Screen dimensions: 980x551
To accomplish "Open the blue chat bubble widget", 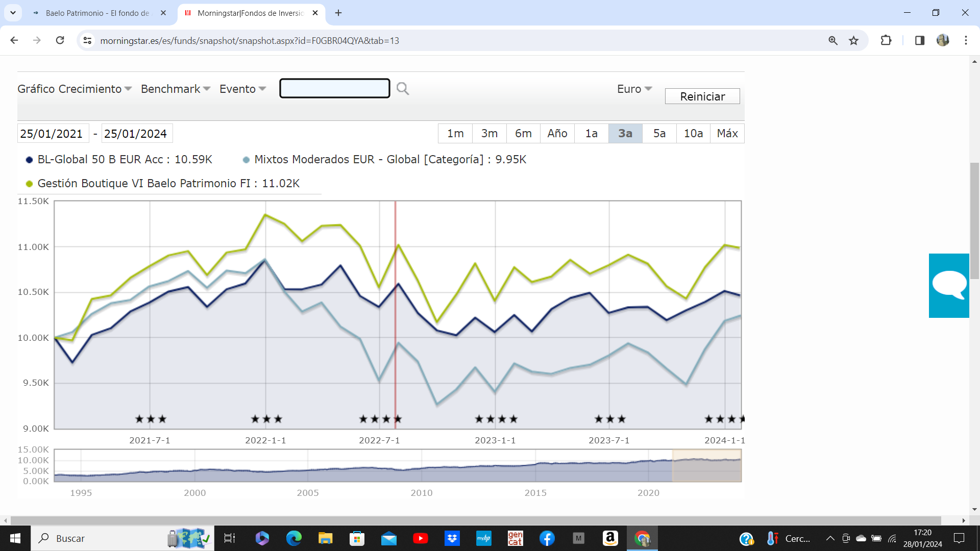I will pos(949,286).
